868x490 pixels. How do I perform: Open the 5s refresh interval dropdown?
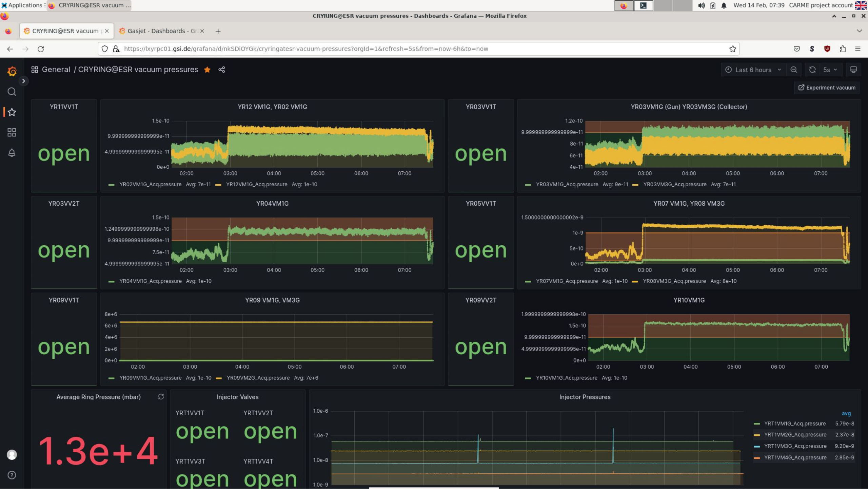830,70
